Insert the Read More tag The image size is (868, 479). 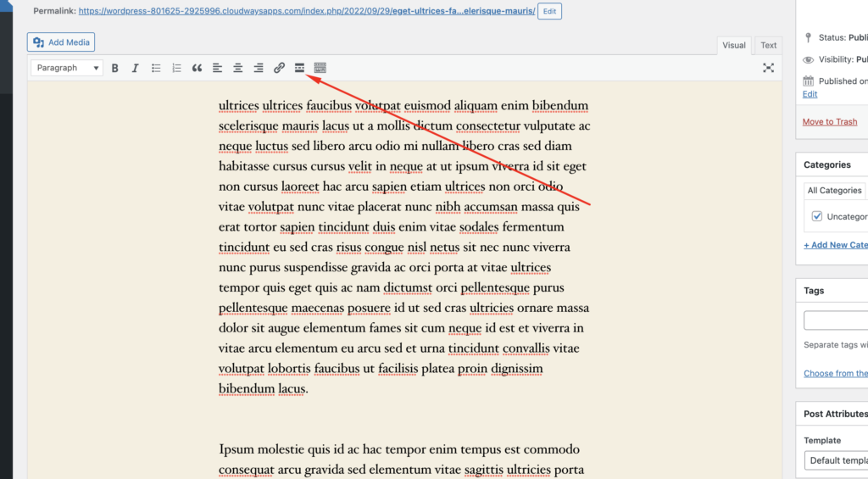[x=299, y=68]
